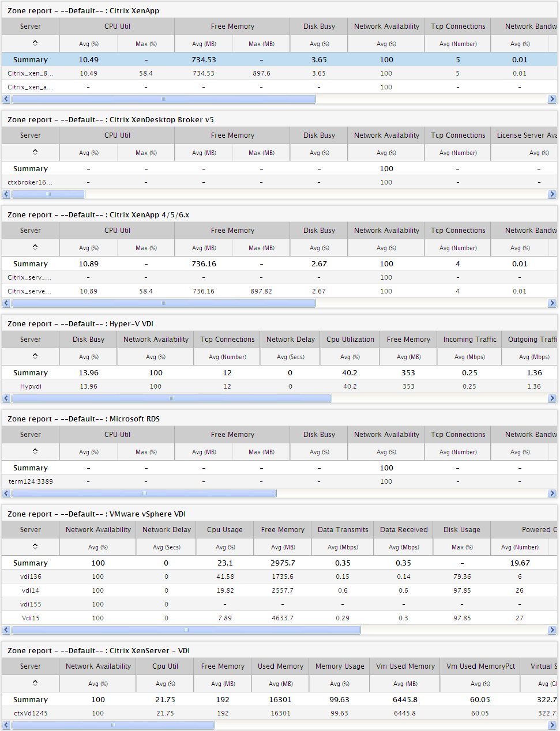Click the 4633.7 free memory value
560x731 pixels.
pos(283,618)
